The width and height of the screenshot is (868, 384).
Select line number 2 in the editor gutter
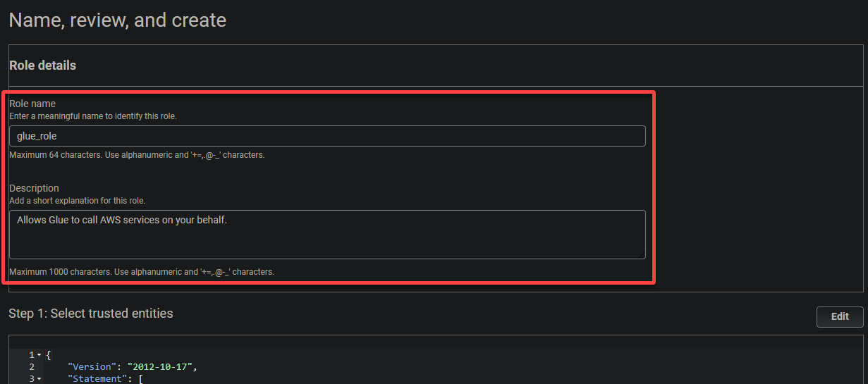[32, 366]
